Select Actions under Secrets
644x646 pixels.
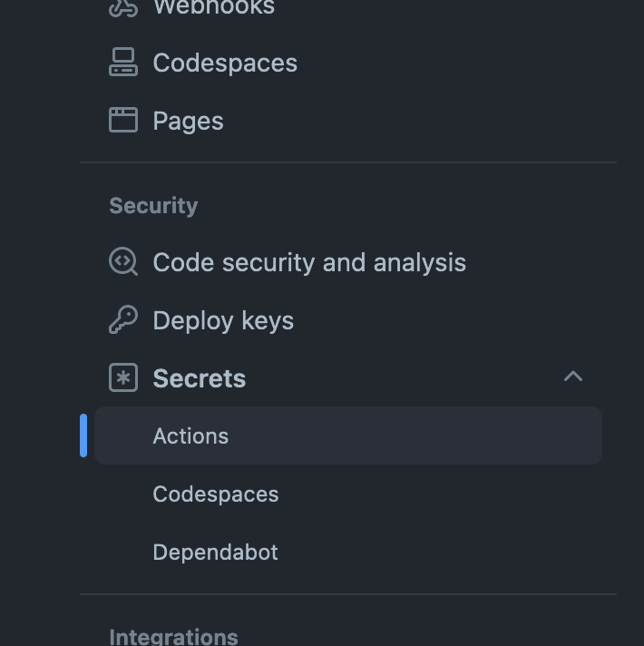(x=348, y=436)
